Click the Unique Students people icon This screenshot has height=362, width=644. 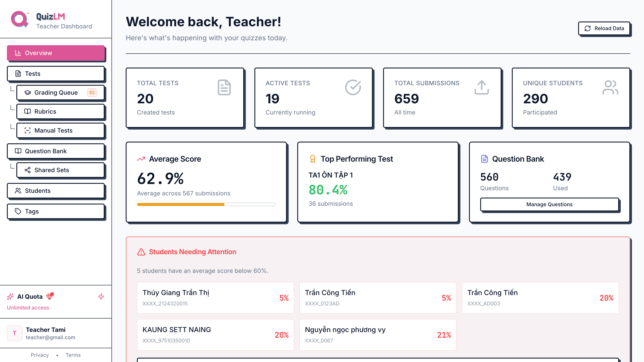coord(610,87)
